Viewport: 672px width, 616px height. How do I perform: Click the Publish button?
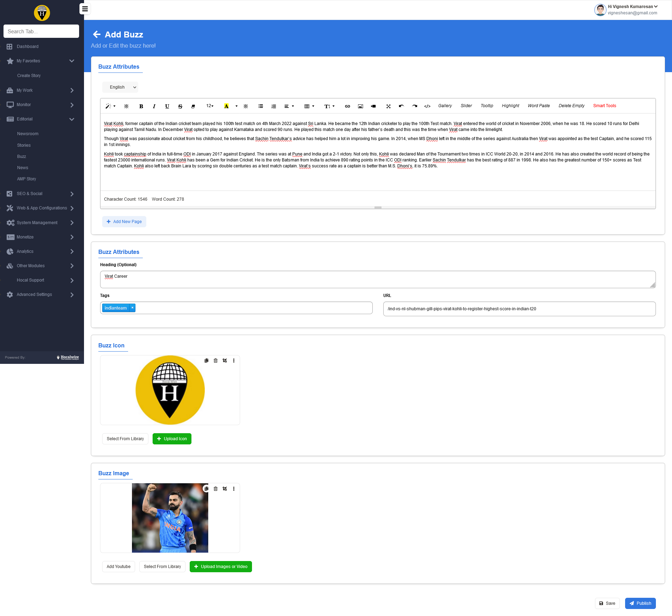[x=640, y=603]
